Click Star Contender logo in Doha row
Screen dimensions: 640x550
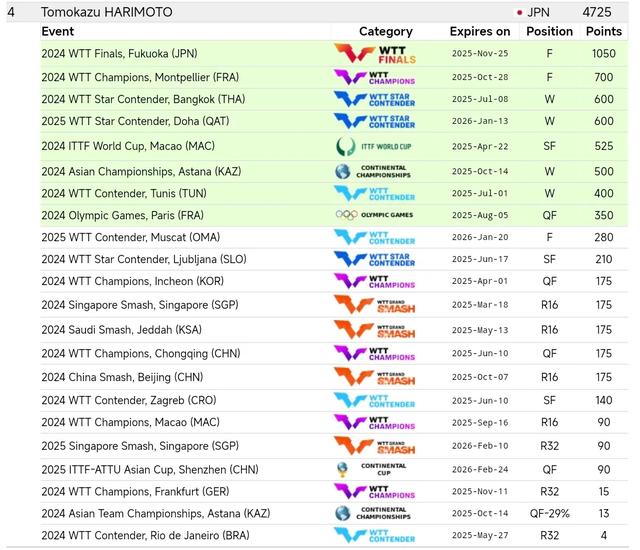(374, 121)
